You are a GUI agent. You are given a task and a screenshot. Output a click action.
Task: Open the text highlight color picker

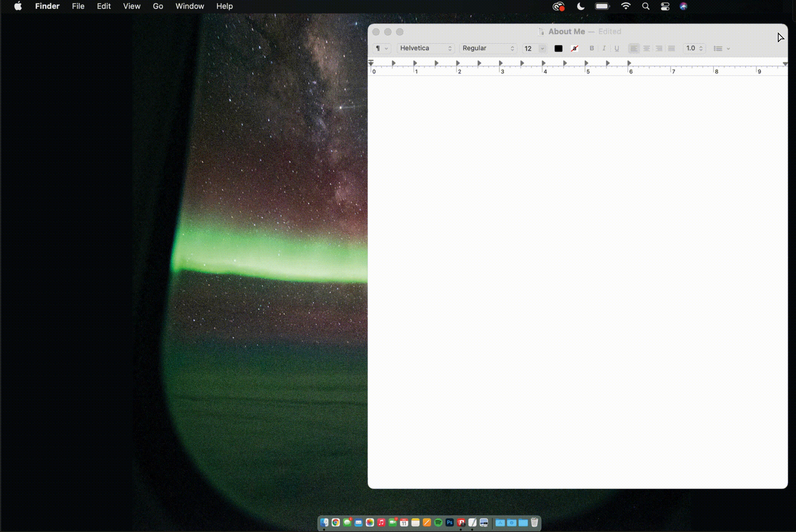click(x=574, y=49)
